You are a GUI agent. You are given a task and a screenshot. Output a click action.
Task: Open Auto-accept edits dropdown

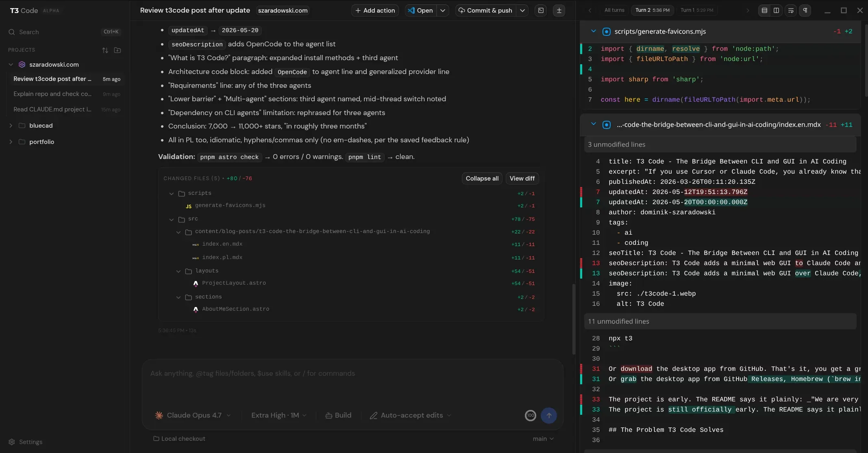click(x=411, y=415)
